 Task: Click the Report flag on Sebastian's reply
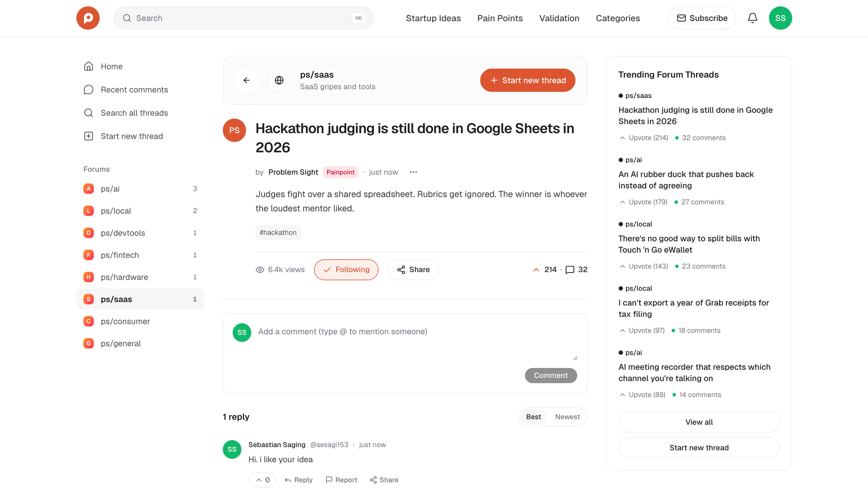click(x=341, y=480)
